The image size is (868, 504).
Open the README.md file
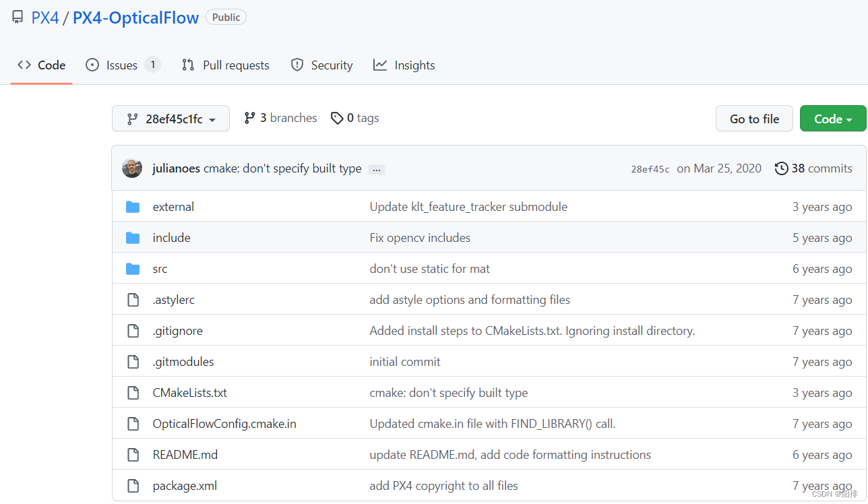[185, 455]
